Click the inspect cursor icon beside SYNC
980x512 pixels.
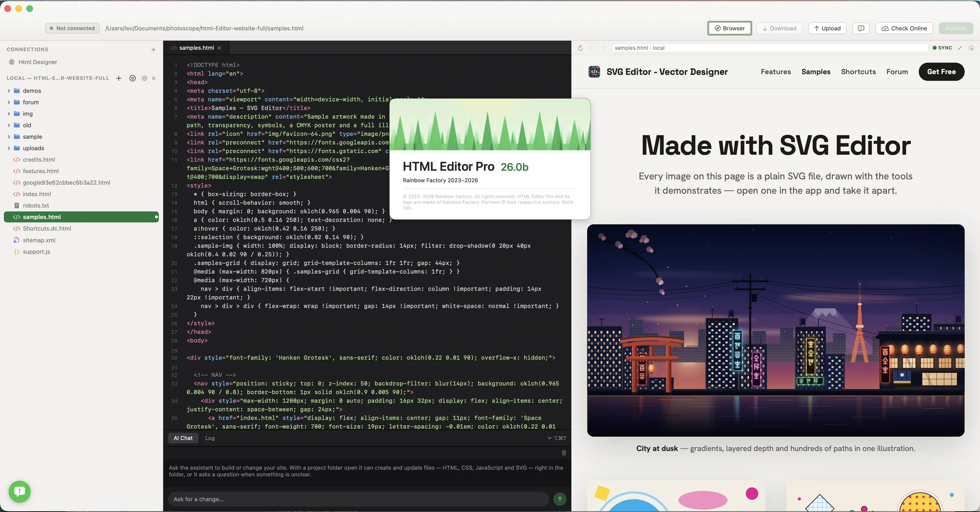[x=971, y=48]
